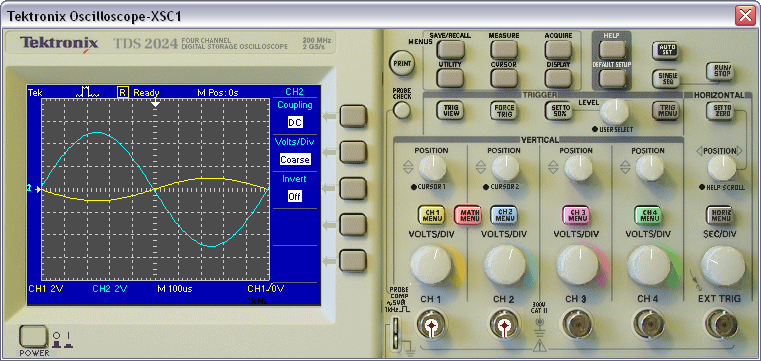Toggle the pink CH 3 MENU button
761x361 pixels.
pyautogui.click(x=576, y=215)
